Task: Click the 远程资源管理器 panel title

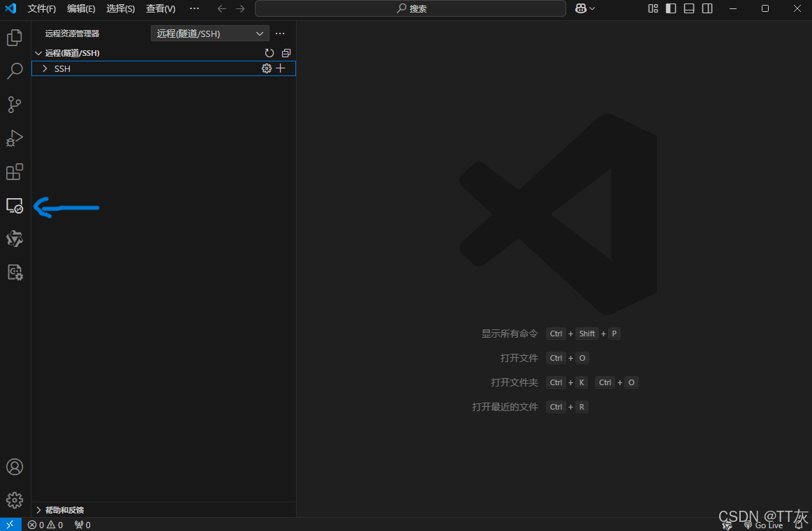Action: (72, 33)
